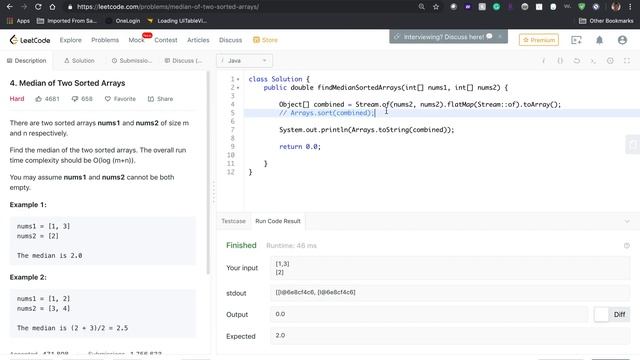
Task: Select the Testcase tab
Action: point(233,221)
